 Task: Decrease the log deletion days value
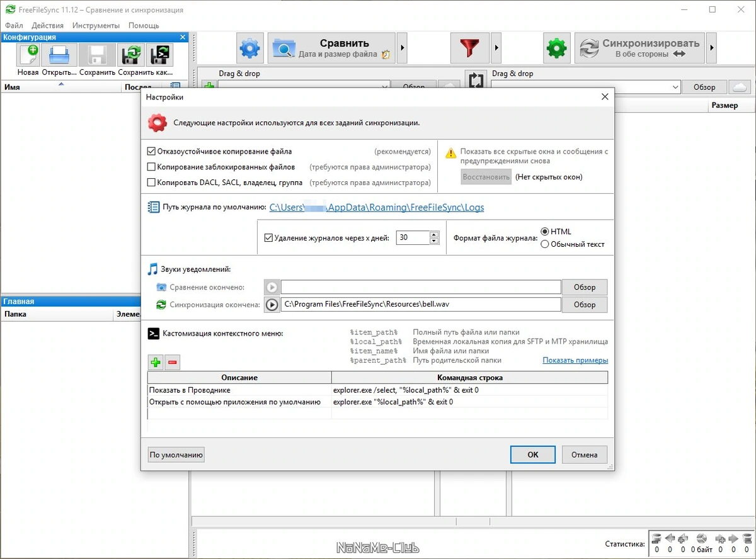(x=433, y=241)
